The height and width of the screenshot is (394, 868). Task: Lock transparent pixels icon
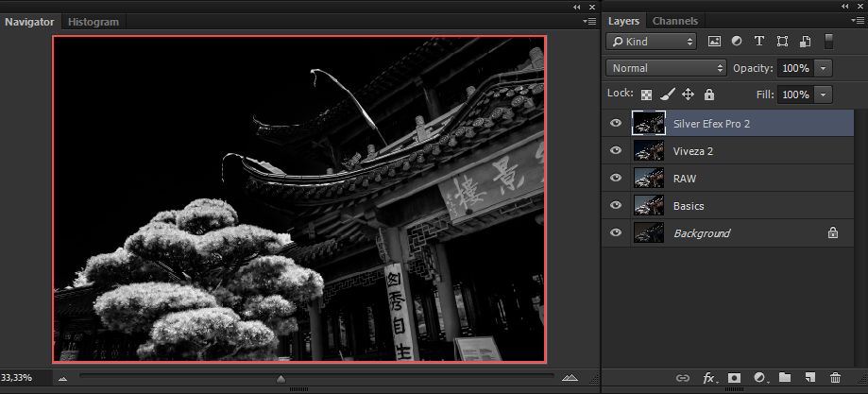tap(646, 94)
